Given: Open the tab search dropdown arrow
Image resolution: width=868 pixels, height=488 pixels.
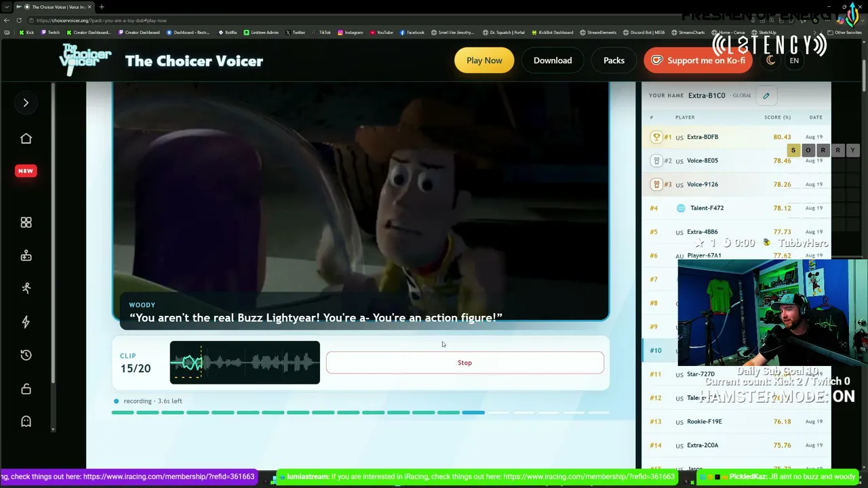Looking at the screenshot, I should pyautogui.click(x=7, y=7).
